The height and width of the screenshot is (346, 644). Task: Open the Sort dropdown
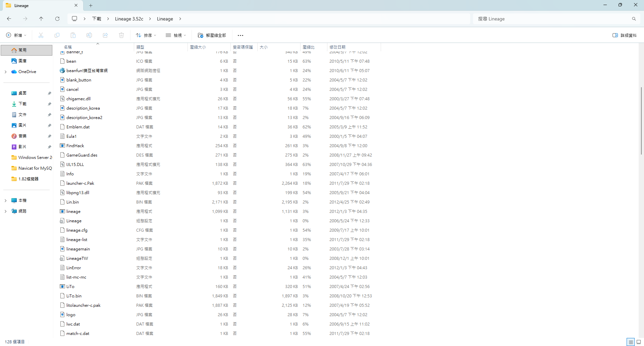click(x=146, y=35)
